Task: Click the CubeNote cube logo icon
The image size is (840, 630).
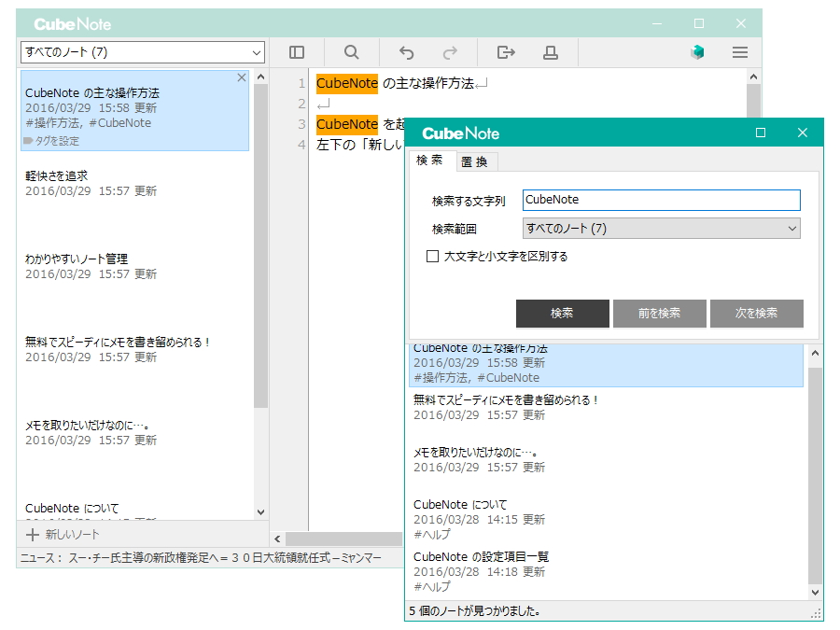Action: tap(697, 52)
